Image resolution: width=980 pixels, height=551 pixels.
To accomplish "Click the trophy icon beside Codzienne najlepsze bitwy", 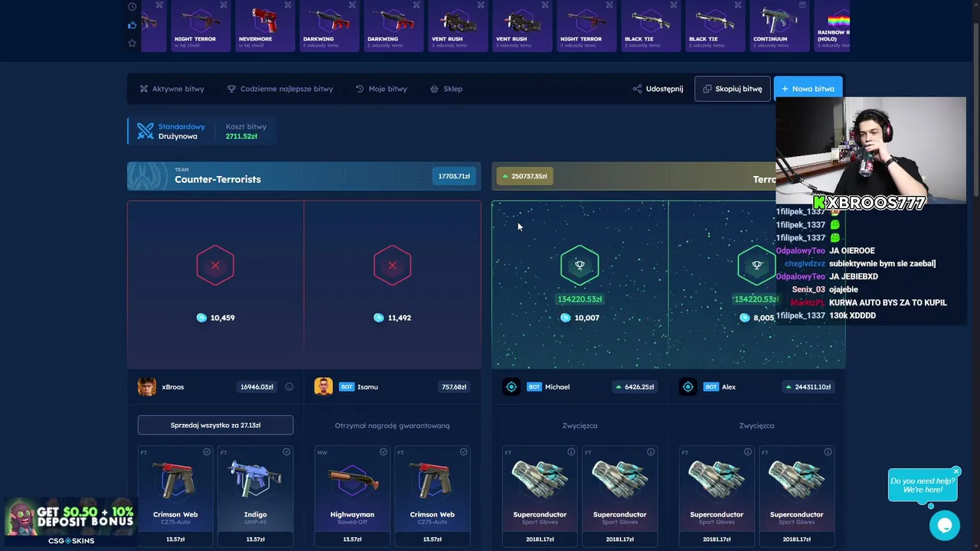I will point(231,89).
